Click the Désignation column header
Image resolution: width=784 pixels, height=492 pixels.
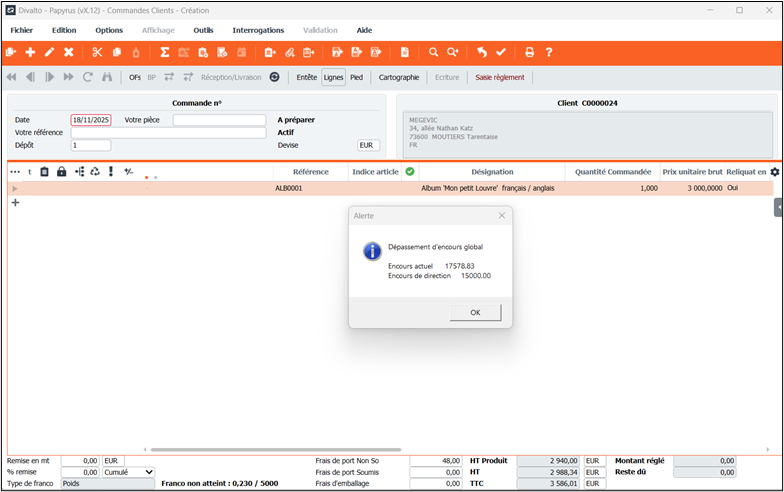pyautogui.click(x=492, y=172)
